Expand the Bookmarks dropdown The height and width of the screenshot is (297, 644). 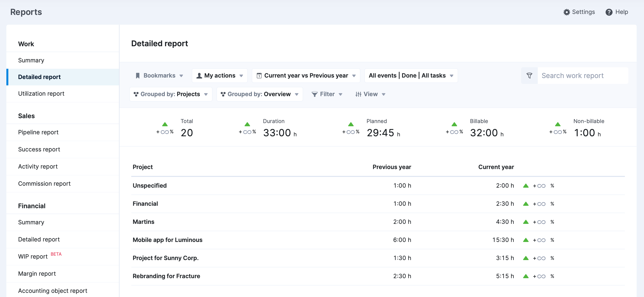(x=159, y=75)
